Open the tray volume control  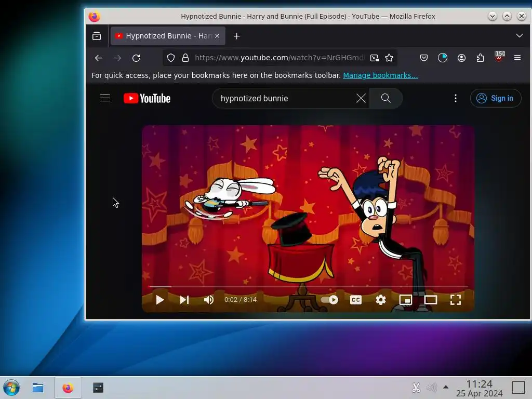(431, 388)
